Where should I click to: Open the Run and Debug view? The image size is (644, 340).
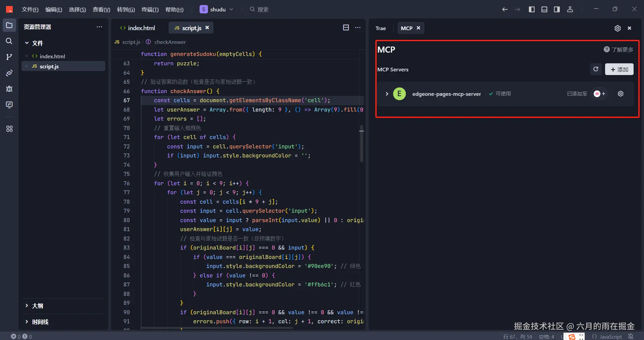9,89
